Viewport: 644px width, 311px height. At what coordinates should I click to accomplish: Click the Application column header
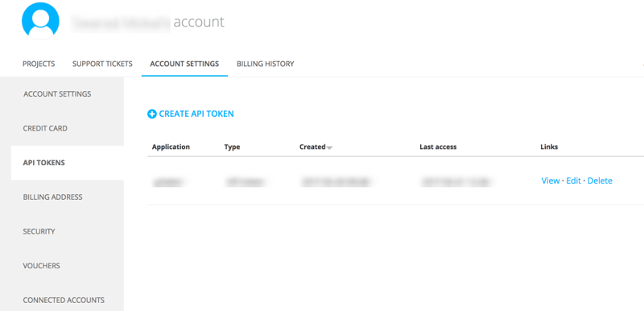[x=171, y=147]
